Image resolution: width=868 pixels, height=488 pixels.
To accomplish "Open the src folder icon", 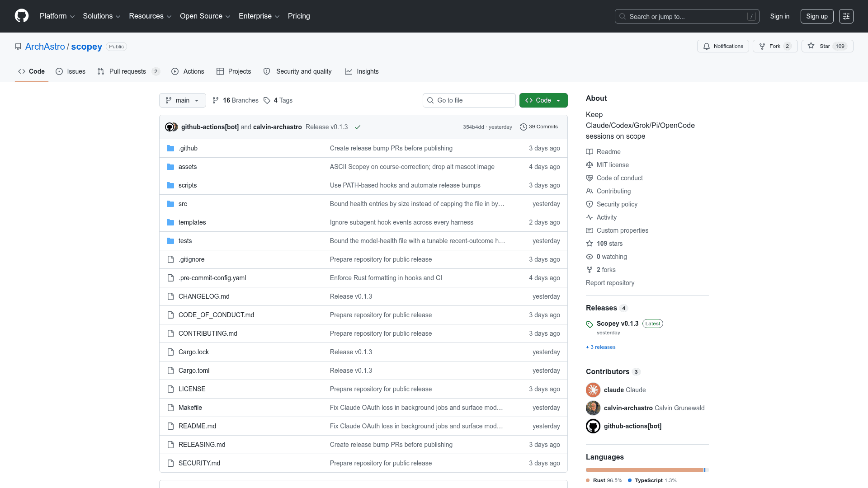I will click(x=170, y=204).
